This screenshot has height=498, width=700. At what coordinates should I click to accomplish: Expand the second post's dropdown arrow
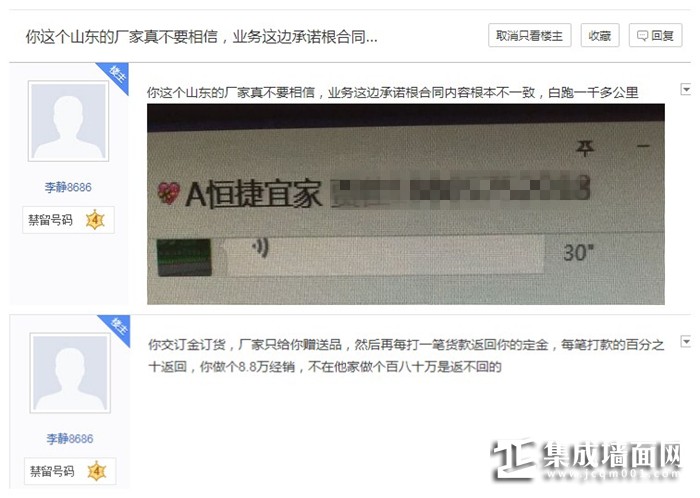[x=686, y=342]
